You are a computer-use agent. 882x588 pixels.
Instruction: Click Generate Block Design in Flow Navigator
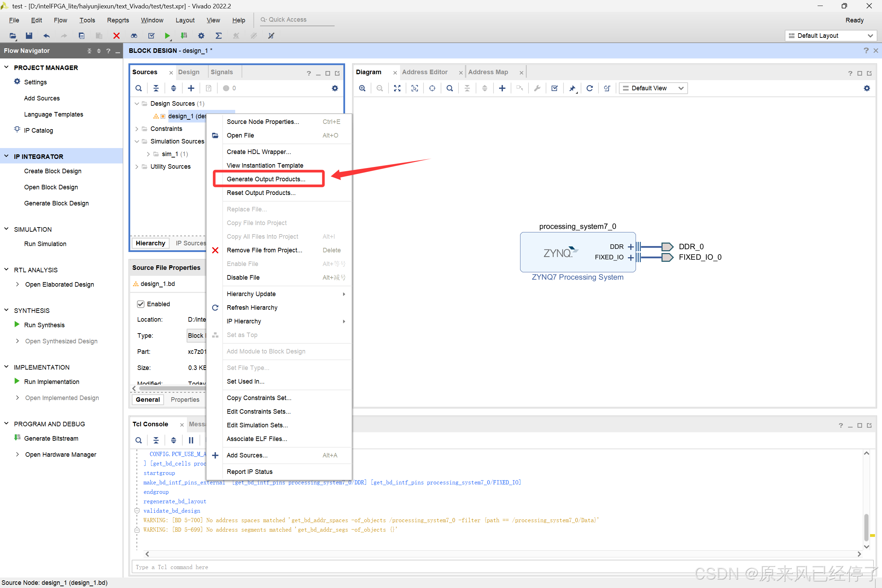click(x=56, y=203)
